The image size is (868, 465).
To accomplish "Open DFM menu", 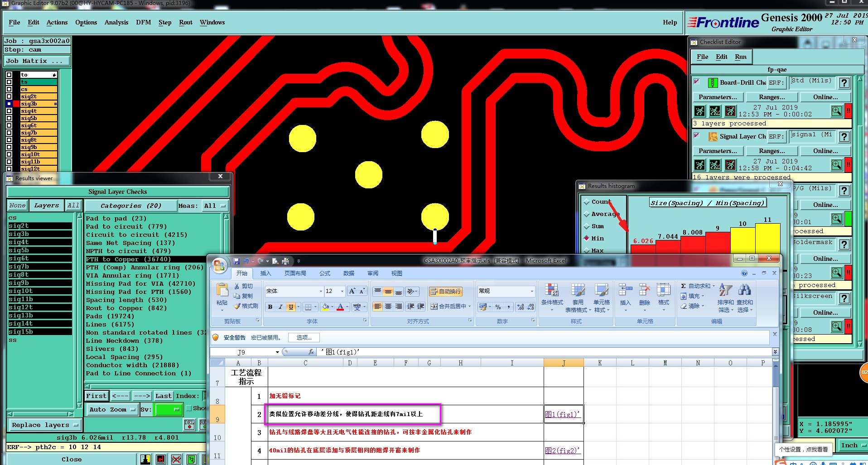I will click(x=144, y=22).
